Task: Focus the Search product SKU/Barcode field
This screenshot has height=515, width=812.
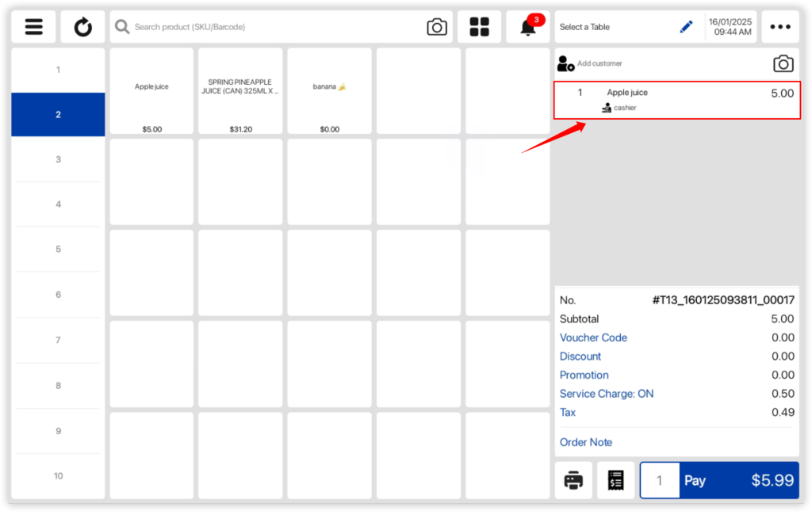Action: click(280, 27)
